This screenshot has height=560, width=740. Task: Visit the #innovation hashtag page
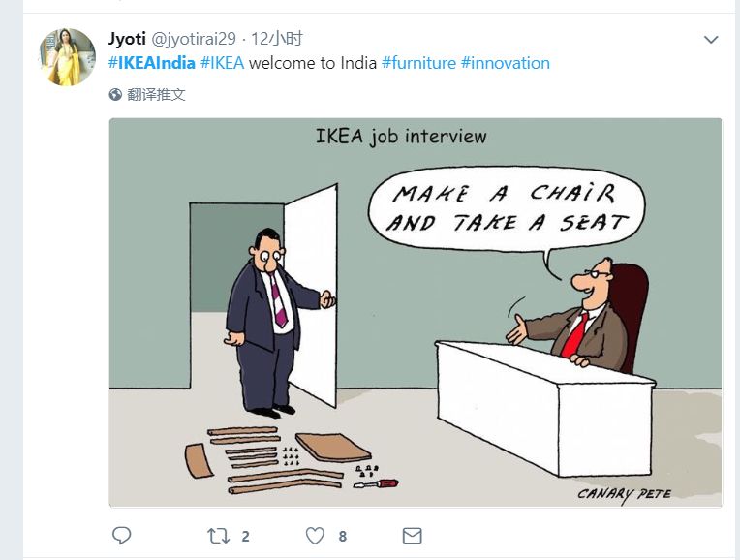(x=505, y=63)
